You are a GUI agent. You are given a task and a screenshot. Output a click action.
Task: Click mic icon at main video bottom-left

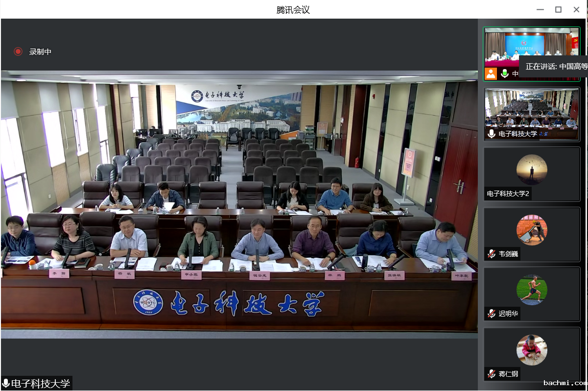tap(6, 383)
